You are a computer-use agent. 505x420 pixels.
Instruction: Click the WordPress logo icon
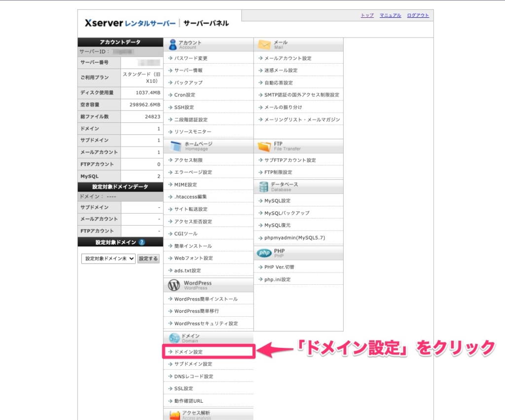coord(174,285)
